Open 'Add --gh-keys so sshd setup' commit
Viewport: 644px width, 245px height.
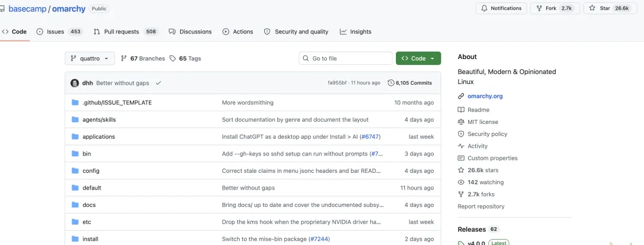click(295, 153)
